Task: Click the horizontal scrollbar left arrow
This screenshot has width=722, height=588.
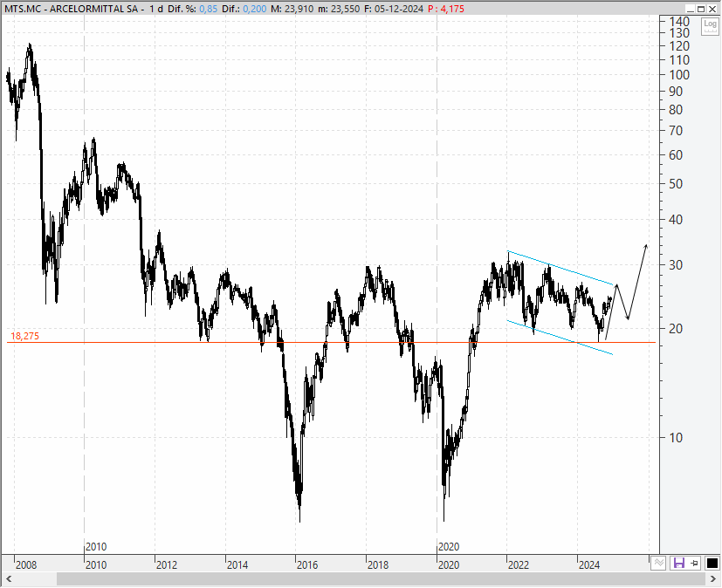Action: (8, 578)
